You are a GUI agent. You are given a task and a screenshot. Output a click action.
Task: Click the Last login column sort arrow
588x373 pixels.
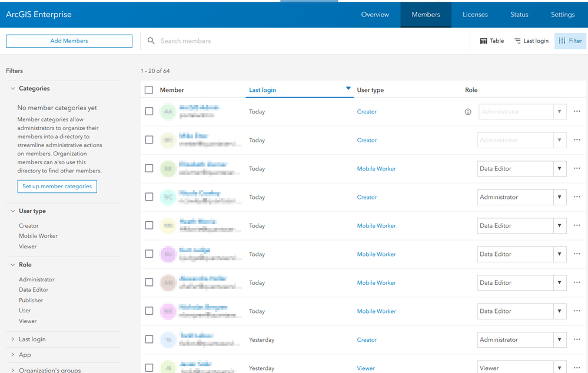point(348,88)
